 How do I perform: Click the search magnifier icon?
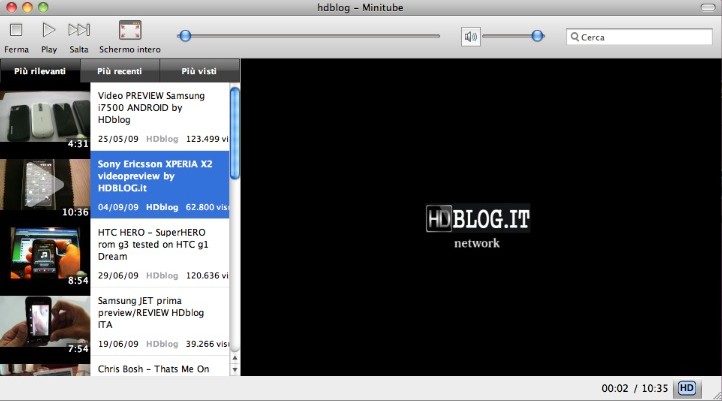(x=574, y=37)
